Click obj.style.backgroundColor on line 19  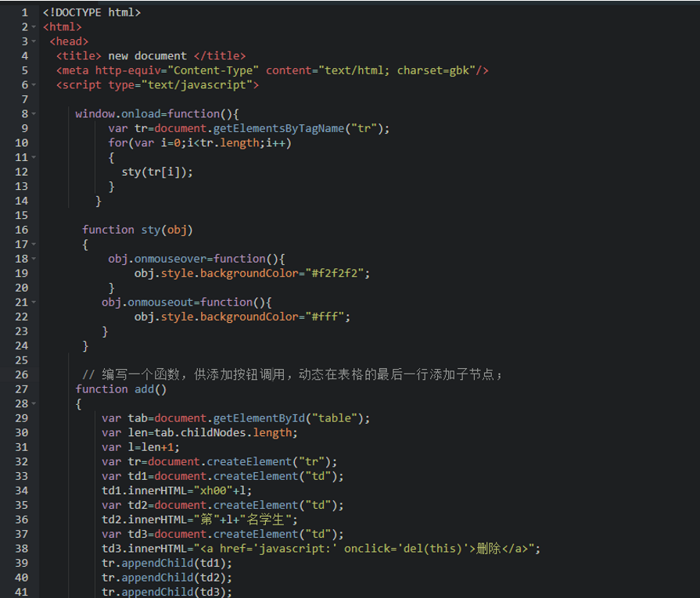(216, 273)
